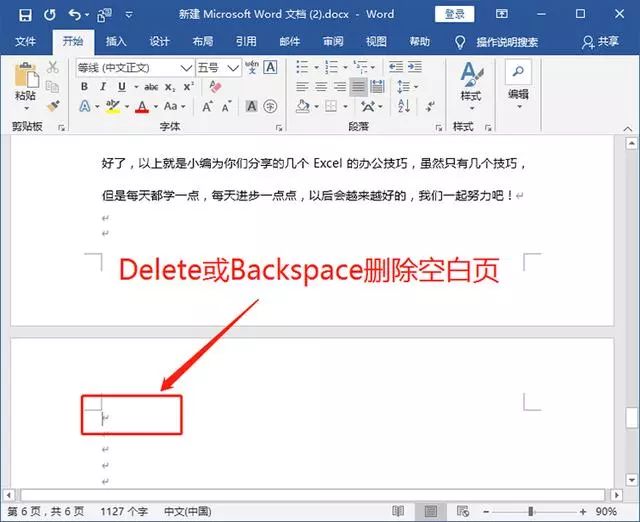The height and width of the screenshot is (522, 640).
Task: Customize the Quick Access Toolbar arrow
Action: coord(129,16)
